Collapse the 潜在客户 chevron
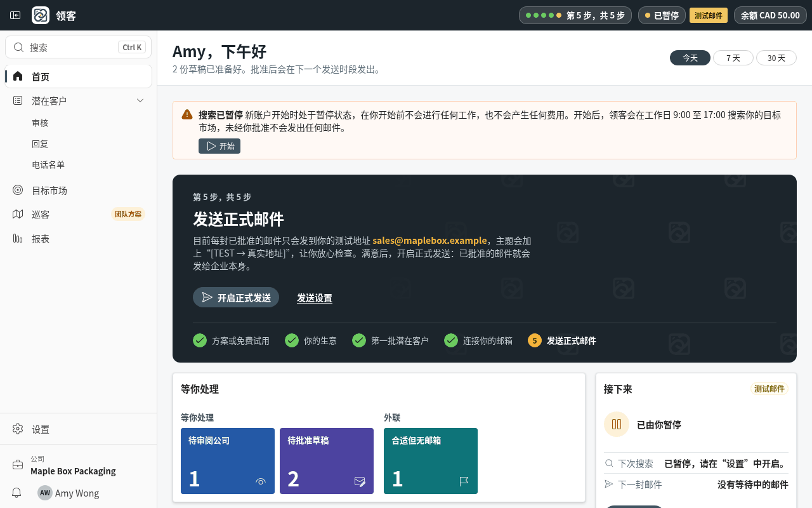Screen dimensions: 812x508 tap(140, 100)
